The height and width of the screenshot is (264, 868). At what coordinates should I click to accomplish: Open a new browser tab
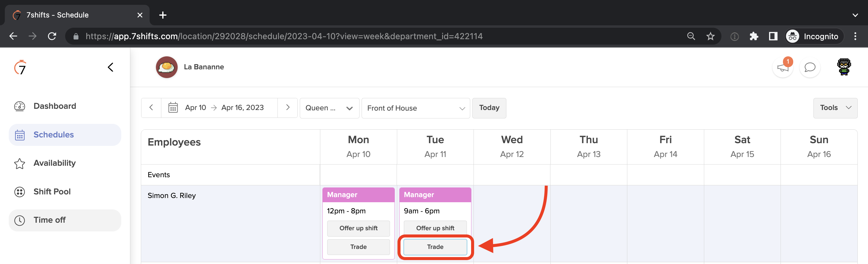pyautogui.click(x=163, y=15)
